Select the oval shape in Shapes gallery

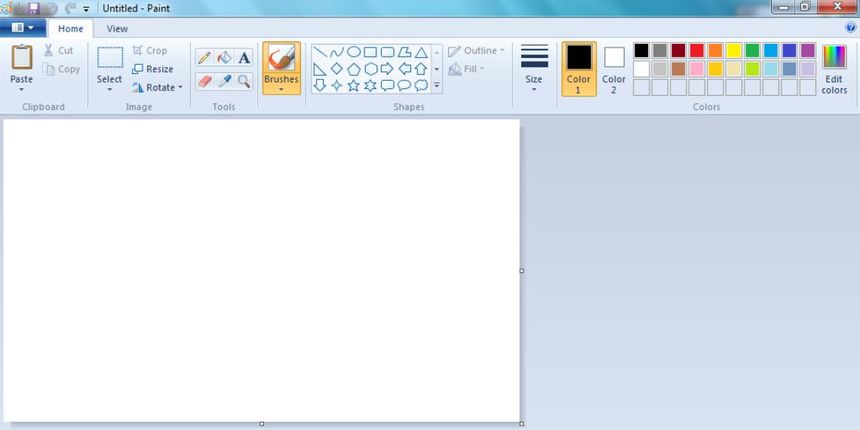click(x=354, y=52)
